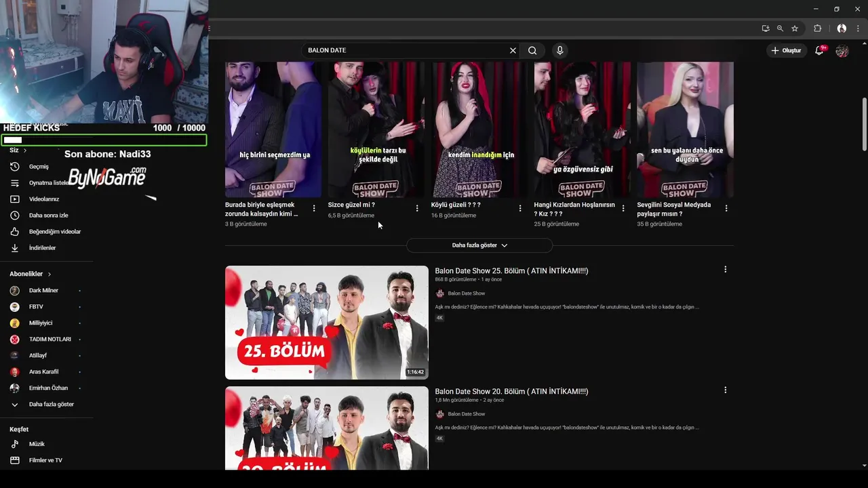Viewport: 868px width, 488px height.
Task: Click the '35 B görüntüleme' view count
Action: (x=659, y=224)
